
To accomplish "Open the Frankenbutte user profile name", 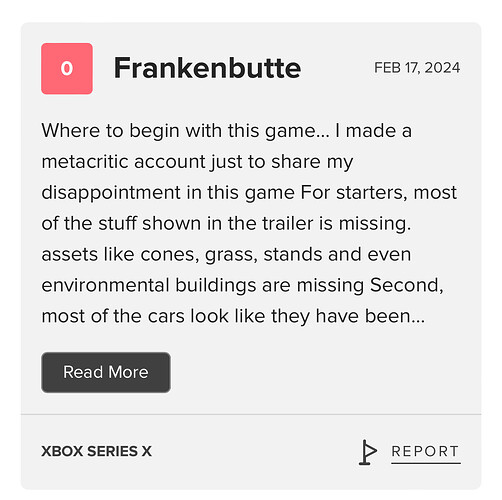I will [x=207, y=68].
